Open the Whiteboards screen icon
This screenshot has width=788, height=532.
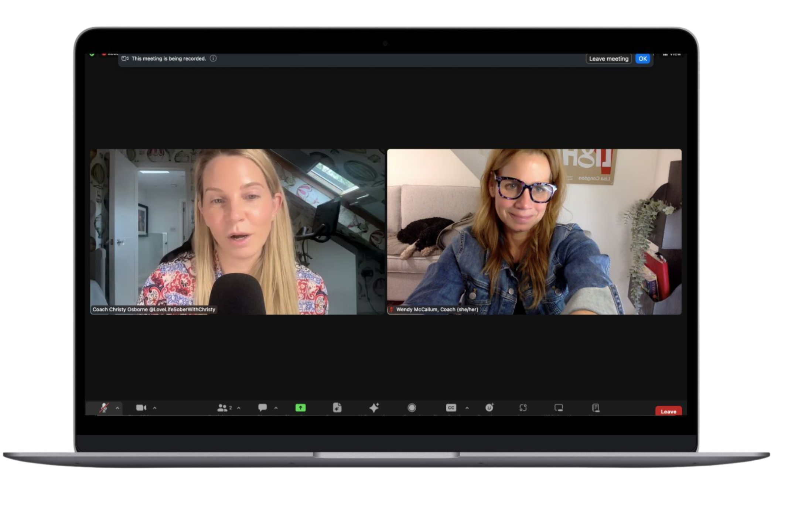pyautogui.click(x=559, y=408)
